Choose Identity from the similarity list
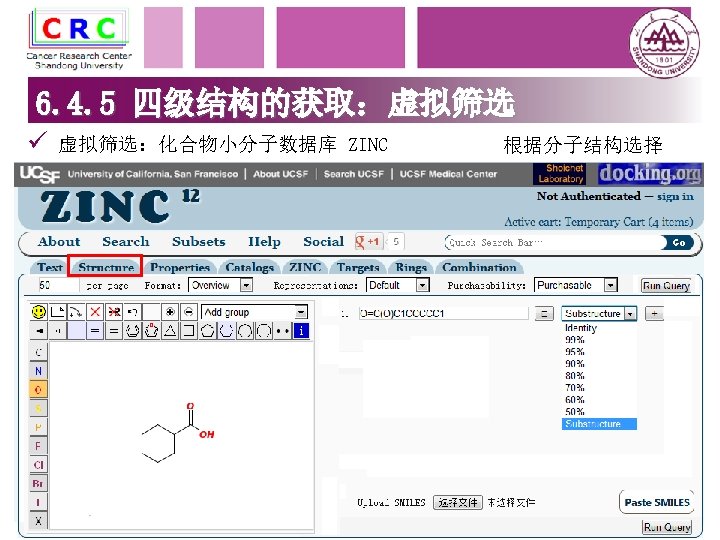This screenshot has height=540, width=720. tap(581, 328)
